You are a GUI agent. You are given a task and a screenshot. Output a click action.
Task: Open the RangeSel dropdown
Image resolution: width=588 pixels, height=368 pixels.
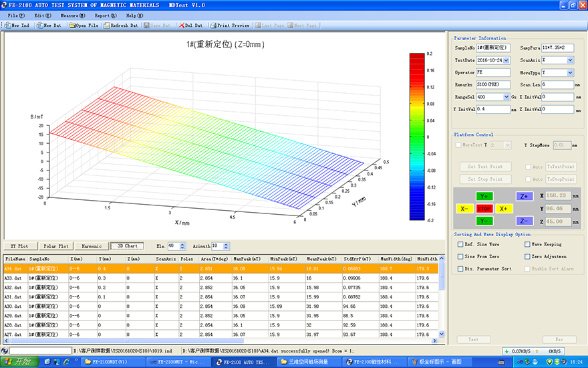click(506, 97)
